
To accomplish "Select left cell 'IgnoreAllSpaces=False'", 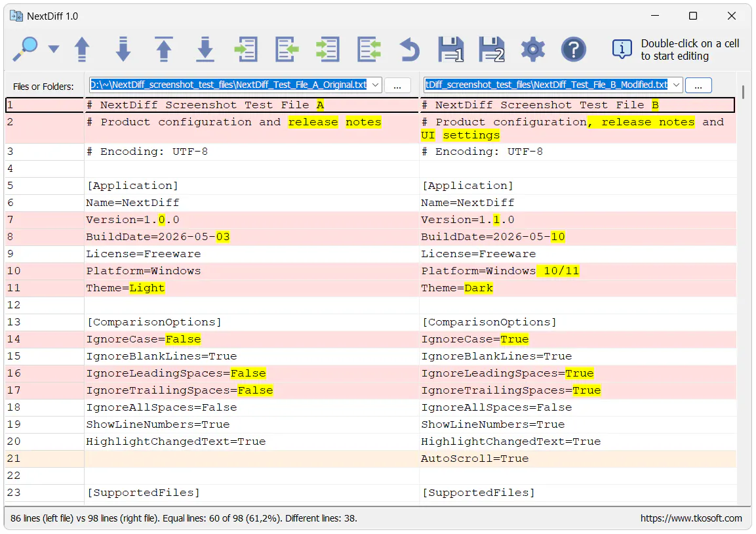I will (x=251, y=407).
